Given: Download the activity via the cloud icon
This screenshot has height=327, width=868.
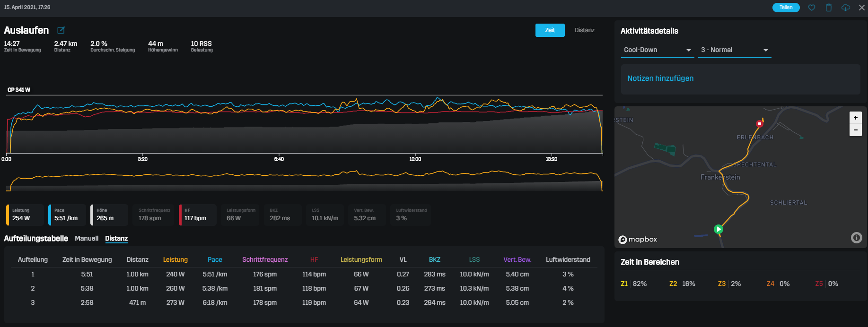Looking at the screenshot, I should 846,8.
